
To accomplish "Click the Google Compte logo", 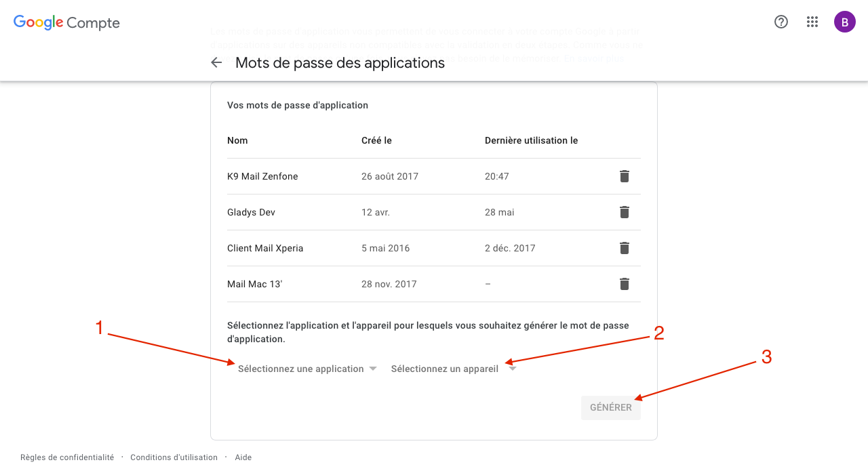I will [x=66, y=22].
